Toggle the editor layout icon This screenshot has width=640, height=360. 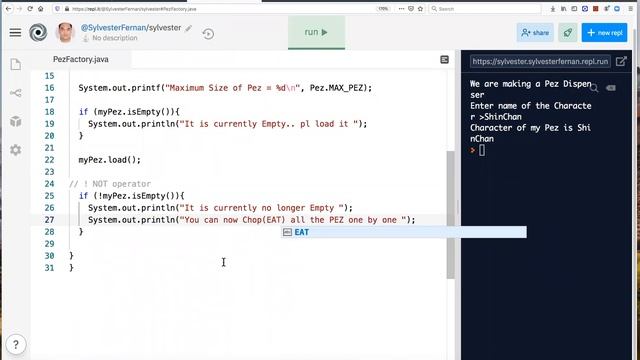(x=444, y=60)
